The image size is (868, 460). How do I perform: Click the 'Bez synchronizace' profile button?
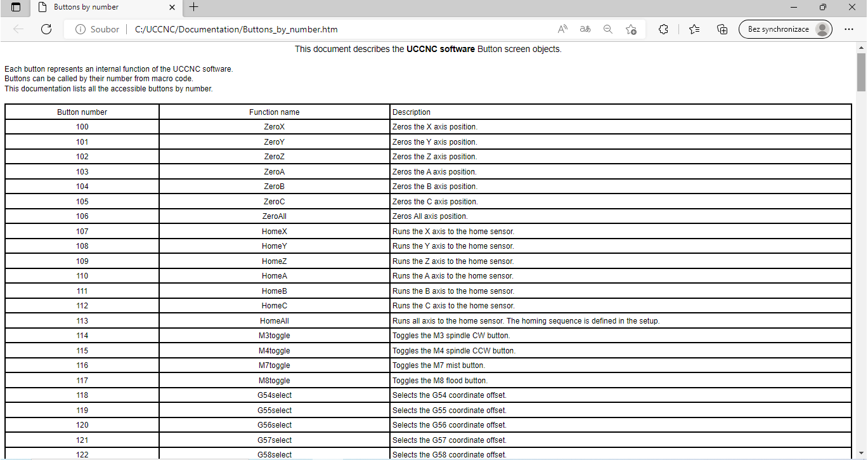[786, 29]
